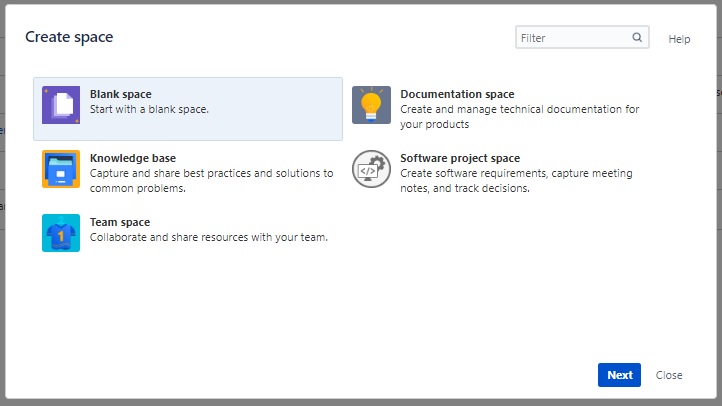Open the Help link
This screenshot has height=406, width=722.
(x=679, y=39)
